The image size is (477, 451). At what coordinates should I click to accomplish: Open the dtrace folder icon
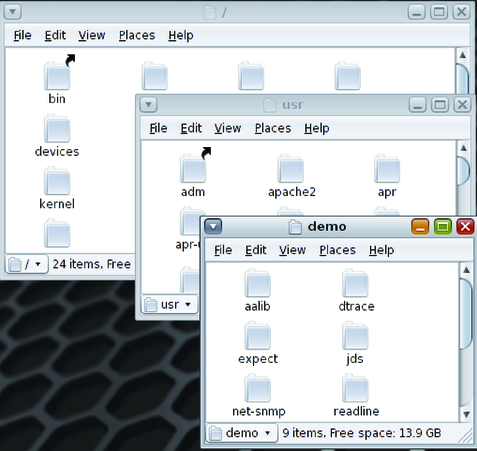355,283
